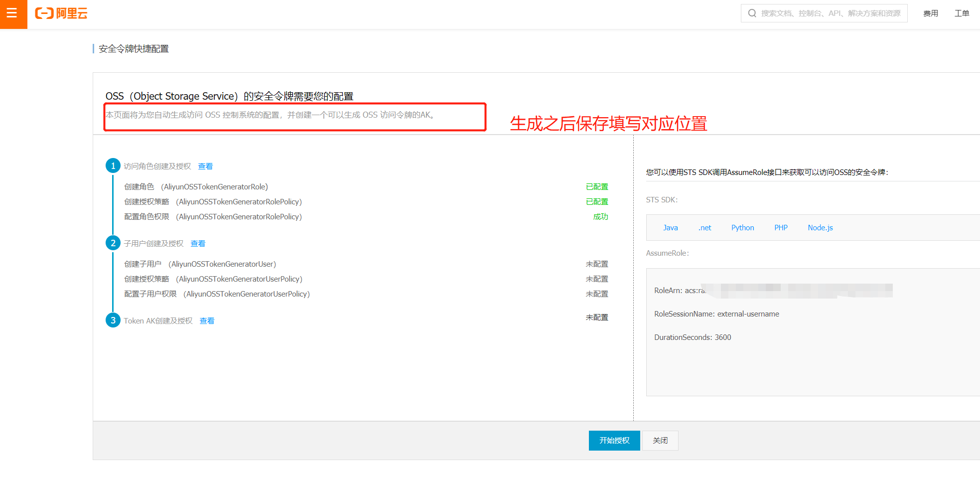This screenshot has width=980, height=482.
Task: Click 已配置 status beside 创建角色
Action: click(597, 187)
